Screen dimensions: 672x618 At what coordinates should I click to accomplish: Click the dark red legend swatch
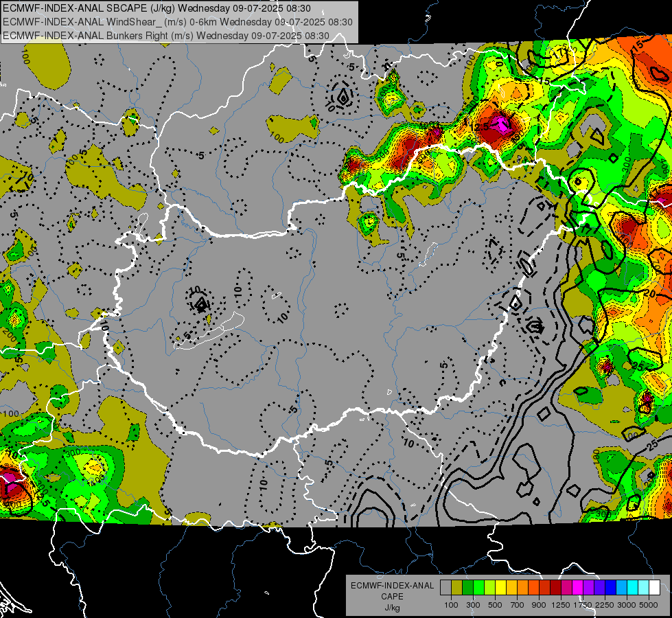point(556,588)
